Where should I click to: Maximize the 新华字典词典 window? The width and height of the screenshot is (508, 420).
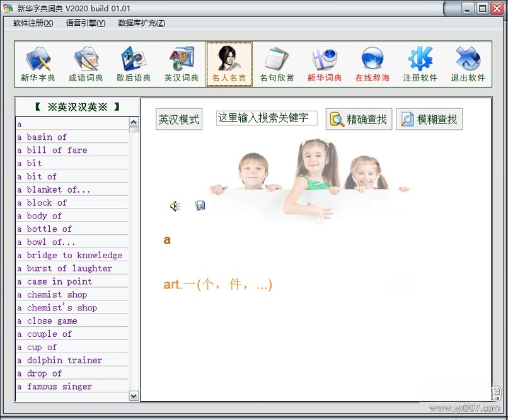tap(482, 8)
